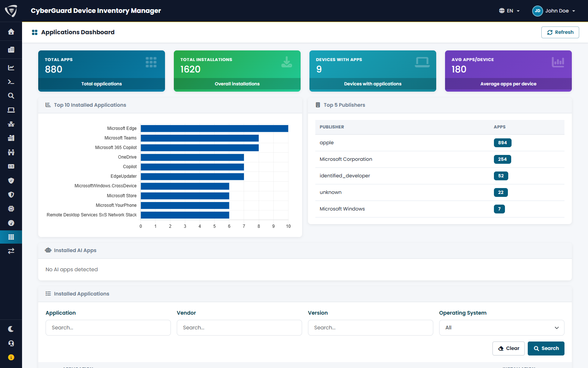
Task: Click the CyberGuard shield logo
Action: click(11, 11)
